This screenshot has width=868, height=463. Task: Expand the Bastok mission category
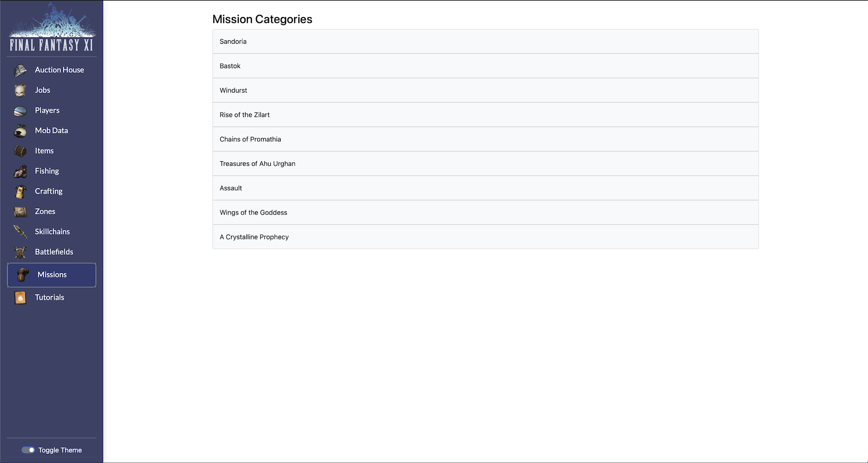pyautogui.click(x=485, y=66)
